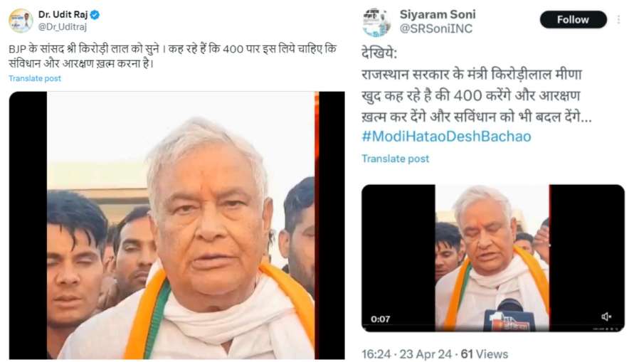
Task: Open the @Dr_Uditraj handle link
Action: (x=63, y=27)
